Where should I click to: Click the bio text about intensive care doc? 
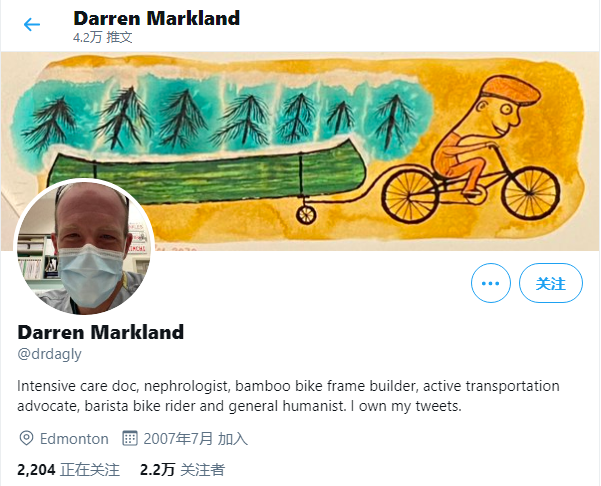pyautogui.click(x=288, y=396)
